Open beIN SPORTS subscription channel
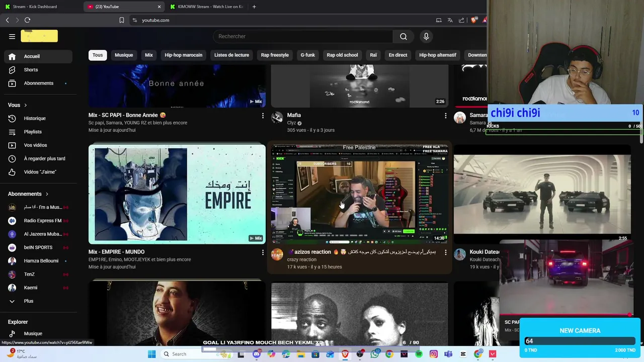Viewport: 644px width, 362px height. (38, 247)
